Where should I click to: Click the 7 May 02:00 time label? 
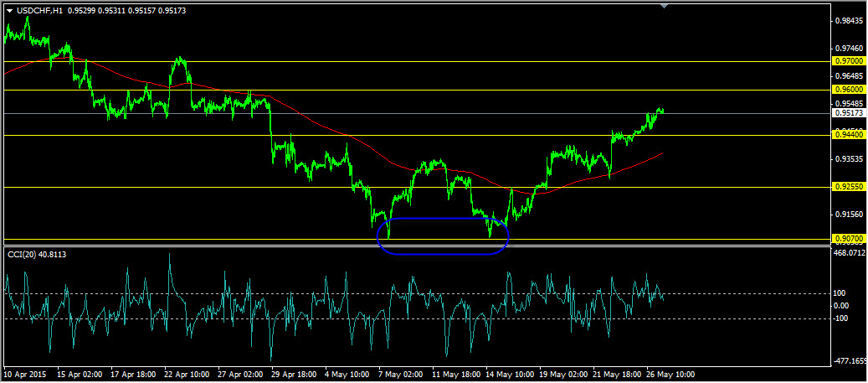click(x=401, y=374)
